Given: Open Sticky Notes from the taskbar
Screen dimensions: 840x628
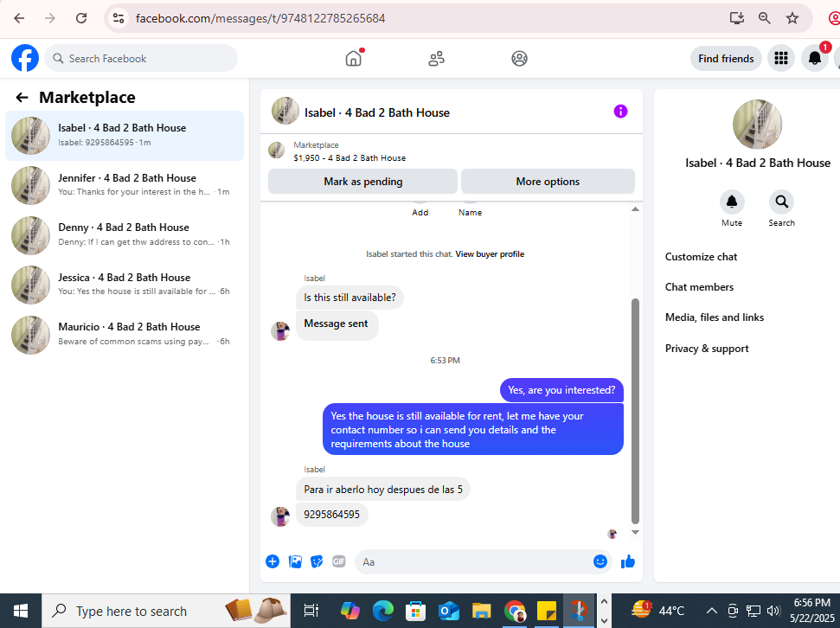Looking at the screenshot, I should tap(547, 611).
